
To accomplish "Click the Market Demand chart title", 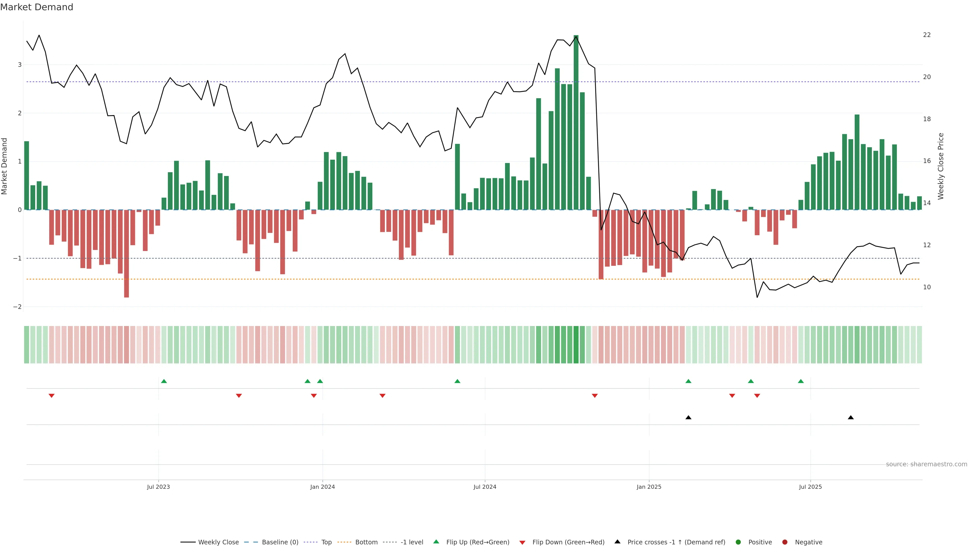I will [36, 7].
